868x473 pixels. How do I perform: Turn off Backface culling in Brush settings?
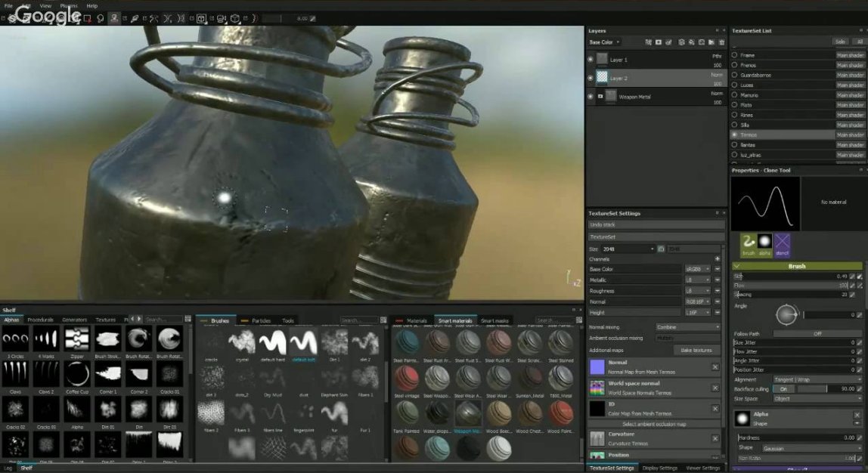tap(784, 388)
